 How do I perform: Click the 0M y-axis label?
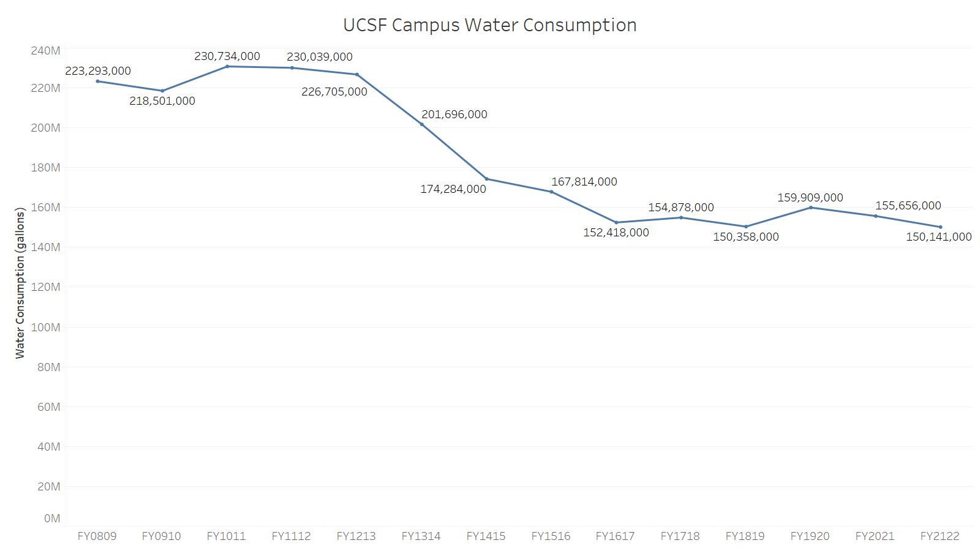tap(52, 519)
